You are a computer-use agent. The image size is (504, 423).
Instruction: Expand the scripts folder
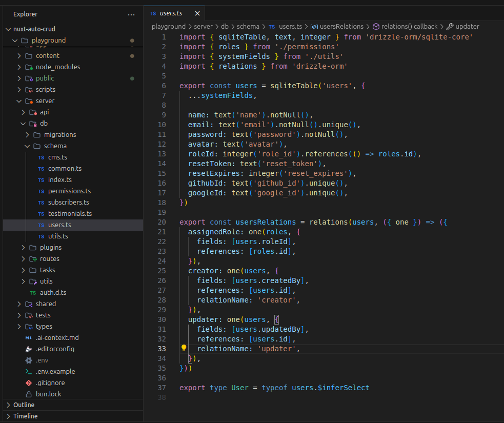tap(19, 90)
